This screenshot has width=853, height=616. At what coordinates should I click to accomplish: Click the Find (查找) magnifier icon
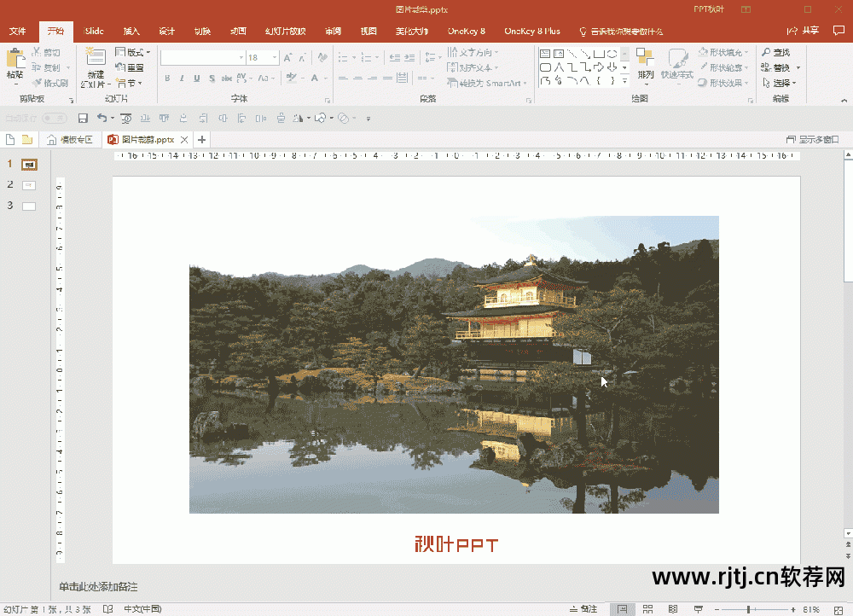766,53
